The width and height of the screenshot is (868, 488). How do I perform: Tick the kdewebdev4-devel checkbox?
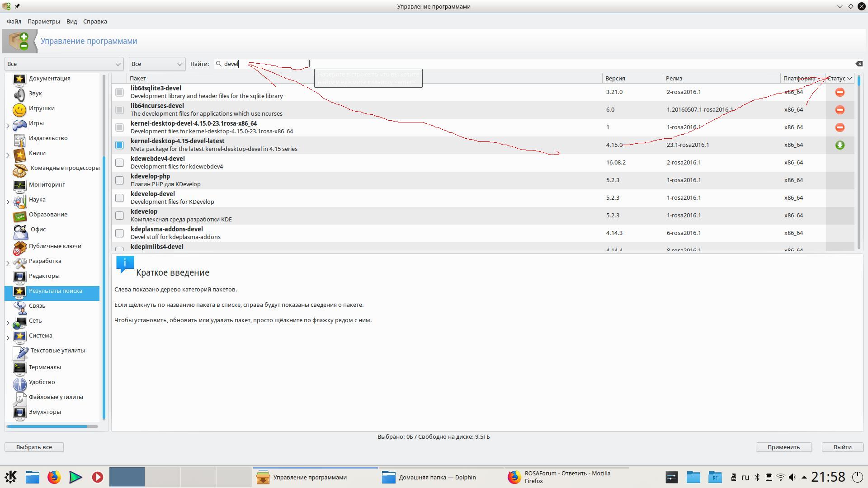tap(119, 163)
